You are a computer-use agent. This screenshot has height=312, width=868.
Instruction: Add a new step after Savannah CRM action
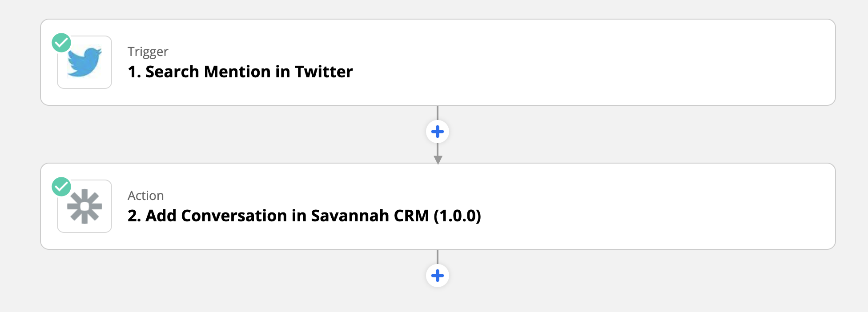click(x=438, y=276)
